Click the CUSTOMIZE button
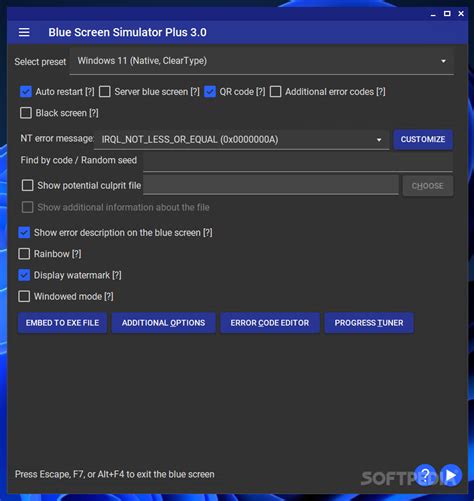Viewport: 474px width, 501px height. pyautogui.click(x=423, y=139)
